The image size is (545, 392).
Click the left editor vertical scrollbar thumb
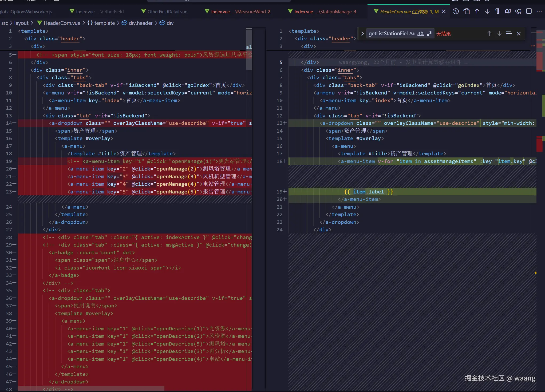249,49
